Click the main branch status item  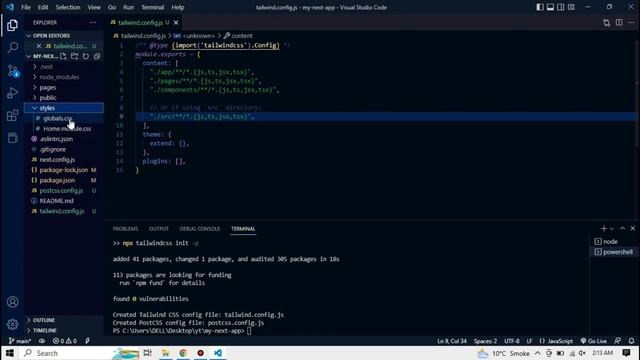point(20,341)
